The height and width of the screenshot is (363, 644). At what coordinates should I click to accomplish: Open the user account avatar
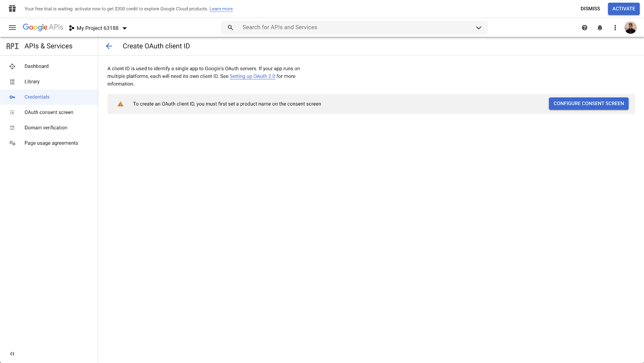pos(630,28)
